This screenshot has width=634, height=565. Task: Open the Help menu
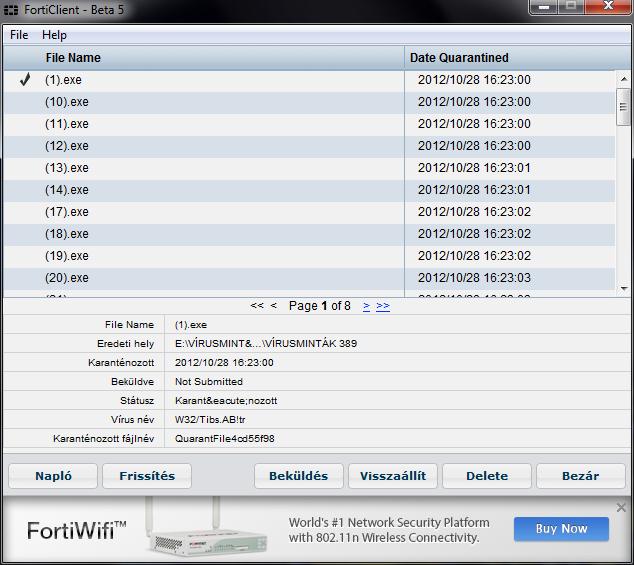tap(54, 35)
